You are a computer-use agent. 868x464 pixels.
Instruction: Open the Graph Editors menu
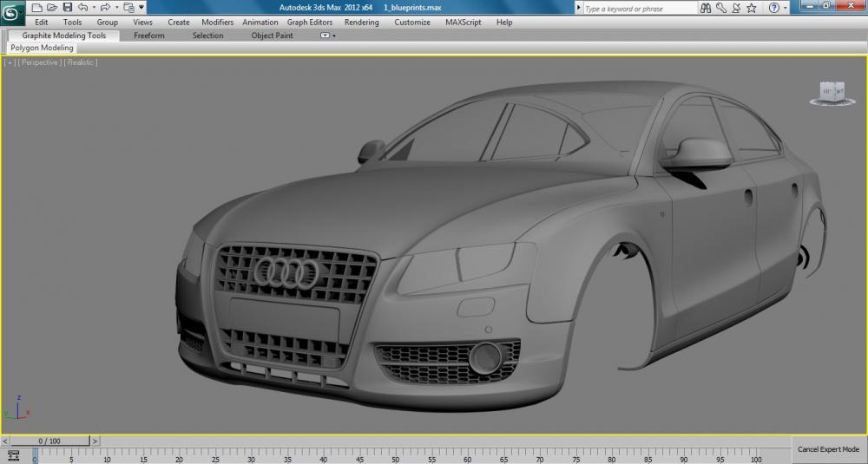[x=310, y=23]
